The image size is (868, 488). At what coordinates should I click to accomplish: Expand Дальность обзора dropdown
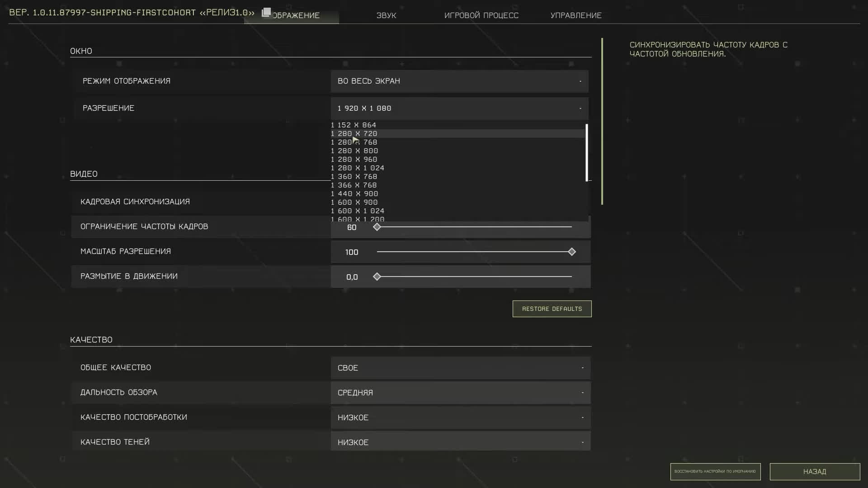(460, 393)
